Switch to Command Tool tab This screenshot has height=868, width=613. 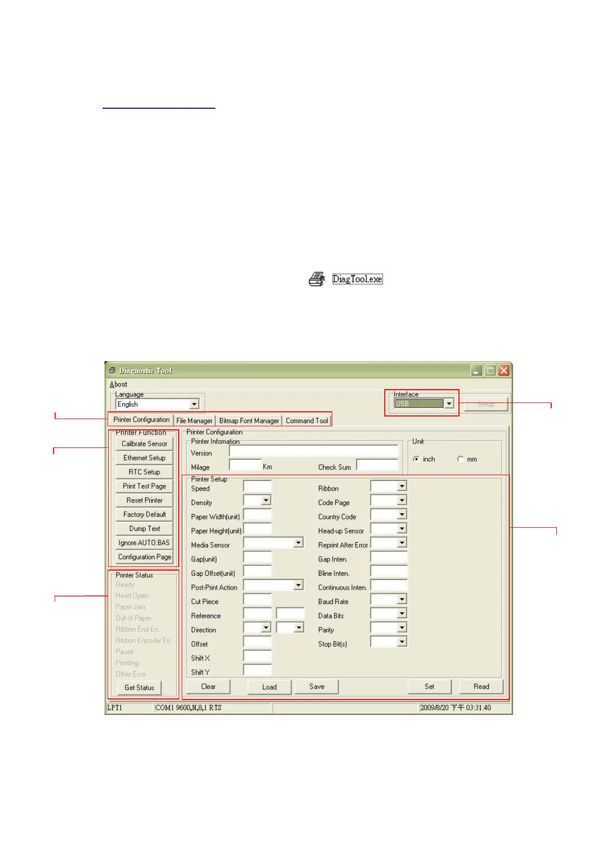coord(306,421)
